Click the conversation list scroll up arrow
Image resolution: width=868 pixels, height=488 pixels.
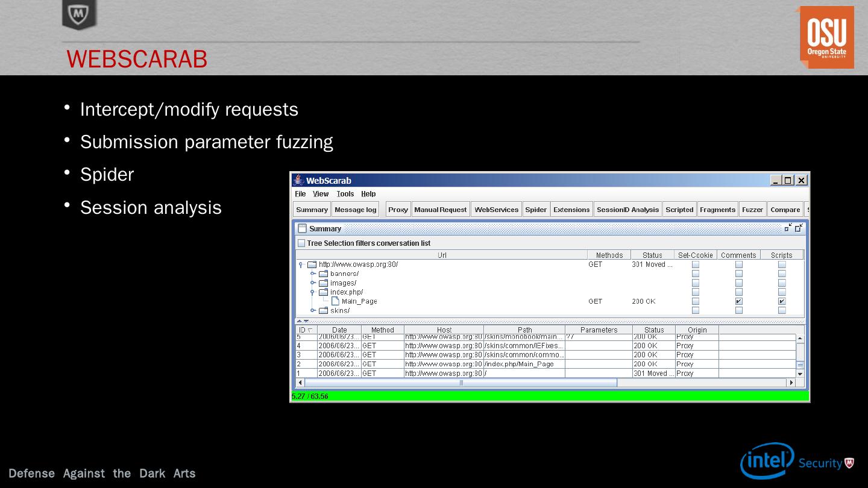pyautogui.click(x=800, y=338)
